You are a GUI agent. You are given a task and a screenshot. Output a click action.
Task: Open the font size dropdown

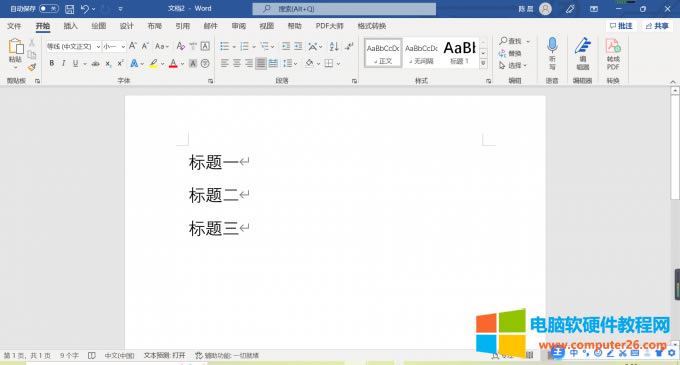click(x=123, y=46)
